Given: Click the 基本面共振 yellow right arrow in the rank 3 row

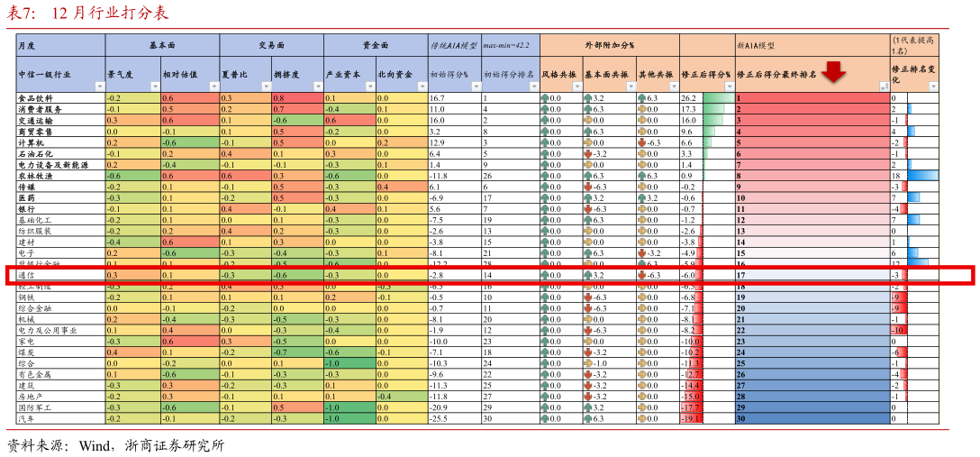Looking at the screenshot, I should coord(587,120).
